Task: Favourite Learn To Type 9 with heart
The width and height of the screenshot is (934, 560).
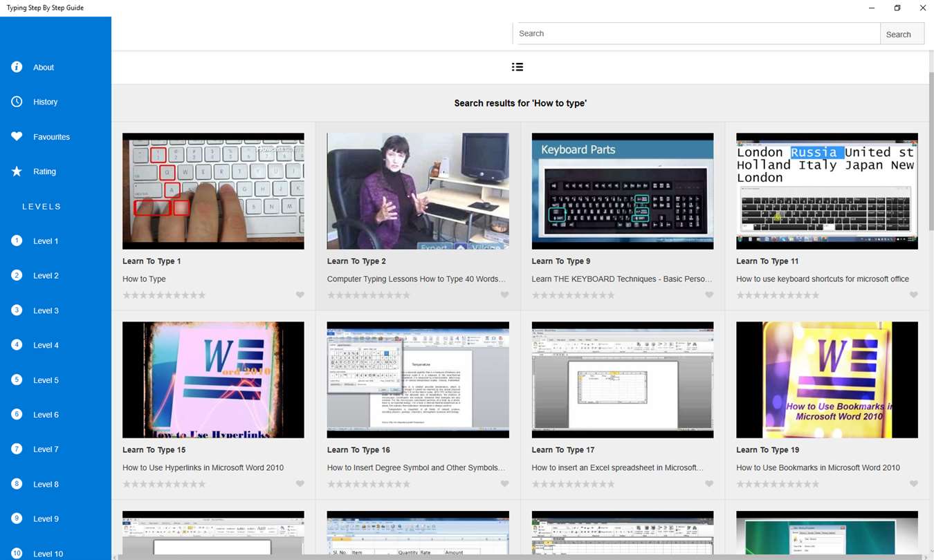Action: pyautogui.click(x=709, y=295)
